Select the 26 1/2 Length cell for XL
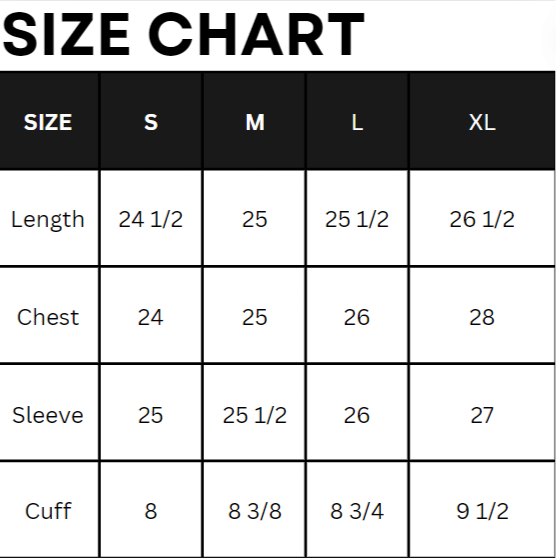 [482, 219]
